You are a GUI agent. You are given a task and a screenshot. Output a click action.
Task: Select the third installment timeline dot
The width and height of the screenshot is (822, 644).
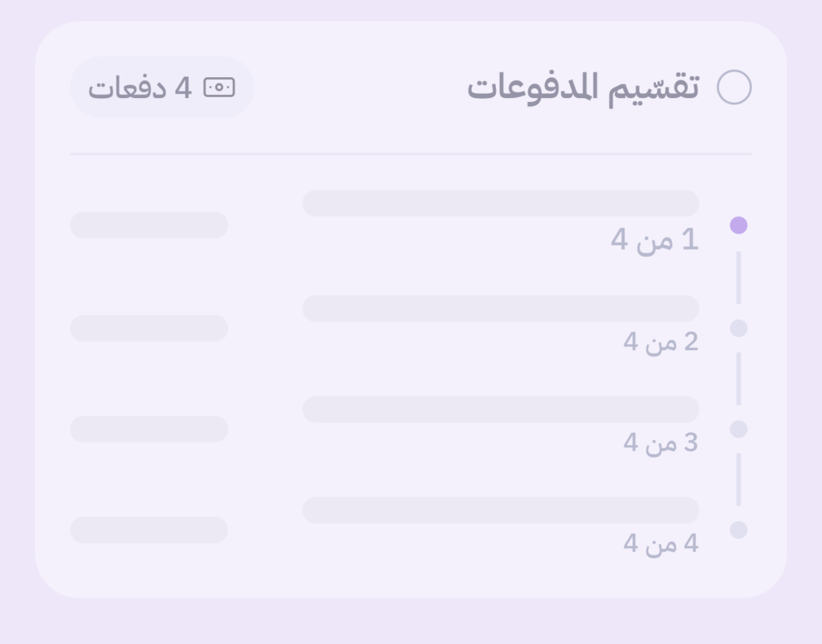point(739,430)
